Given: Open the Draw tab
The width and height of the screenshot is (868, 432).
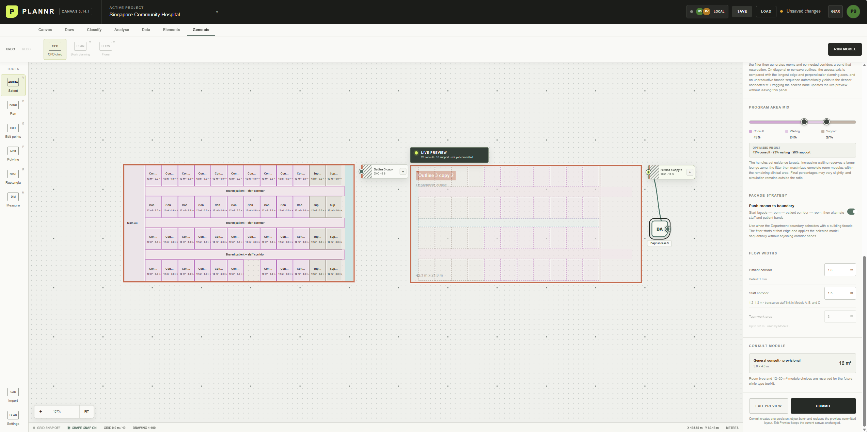Looking at the screenshot, I should pyautogui.click(x=69, y=30).
